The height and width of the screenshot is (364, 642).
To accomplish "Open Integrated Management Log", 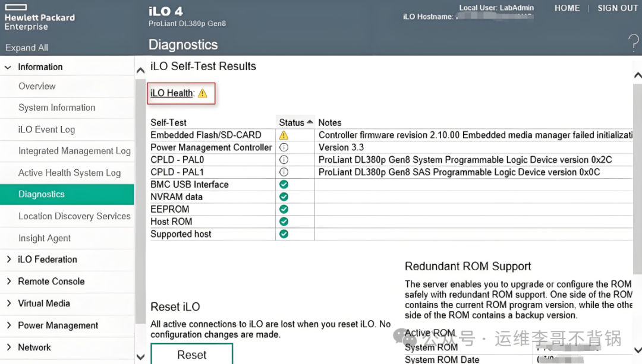I will (x=74, y=151).
